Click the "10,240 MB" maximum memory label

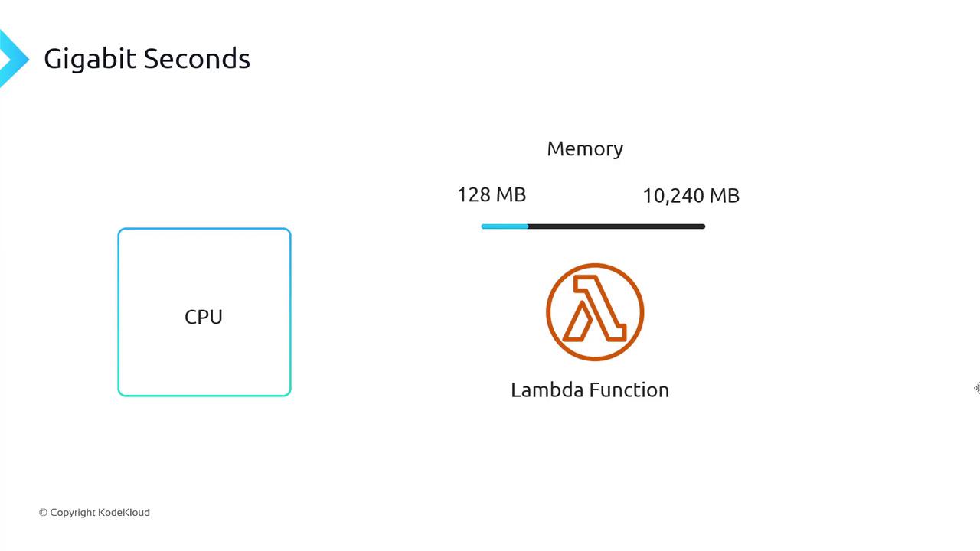(691, 196)
